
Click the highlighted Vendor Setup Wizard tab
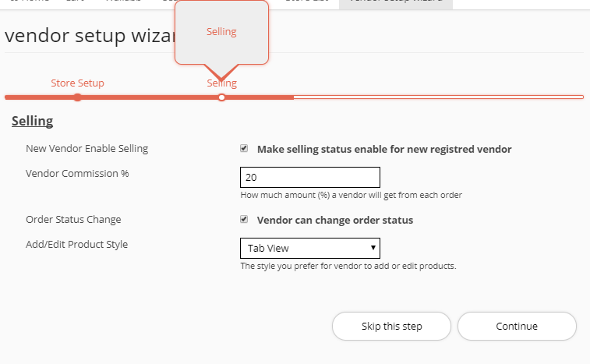point(396,3)
